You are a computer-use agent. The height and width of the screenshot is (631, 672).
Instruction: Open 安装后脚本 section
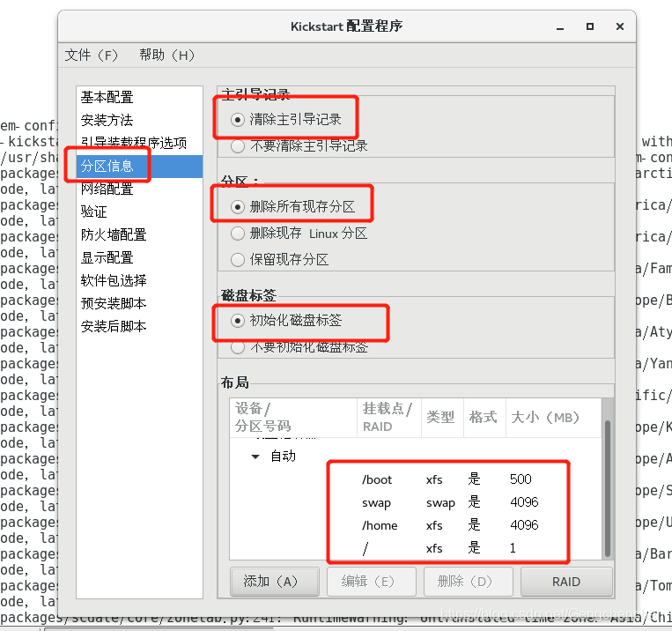pyautogui.click(x=139, y=326)
